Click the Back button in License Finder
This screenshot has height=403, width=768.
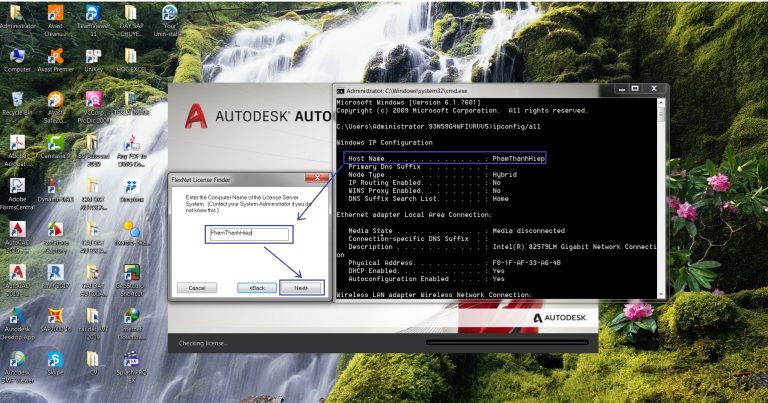click(x=257, y=288)
